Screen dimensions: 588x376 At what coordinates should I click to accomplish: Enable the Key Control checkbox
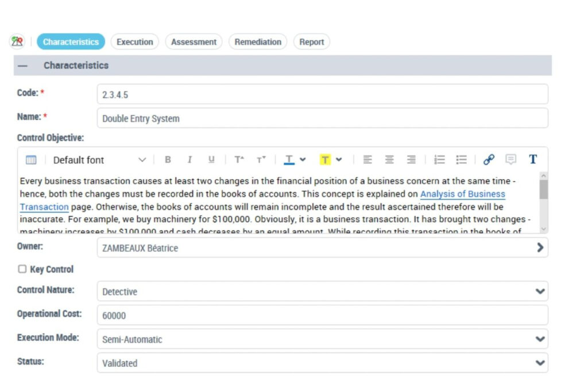[22, 269]
